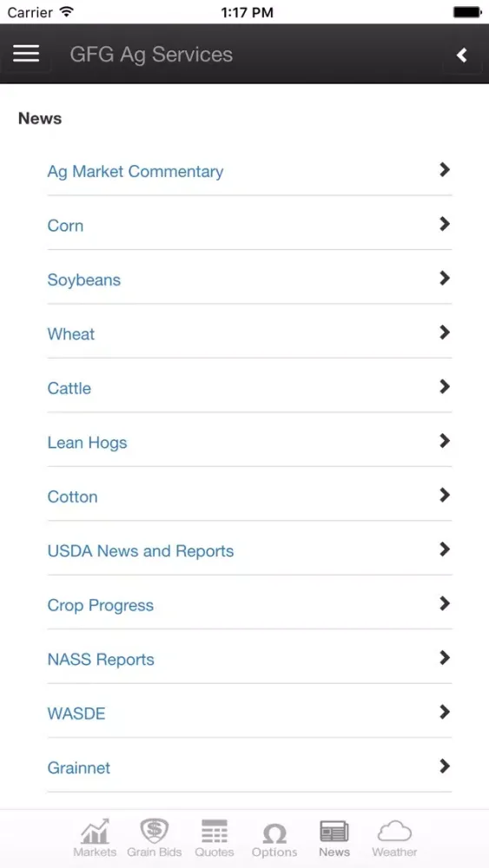489x868 pixels.
Task: Expand the WASDE row chevron
Action: coord(444,713)
